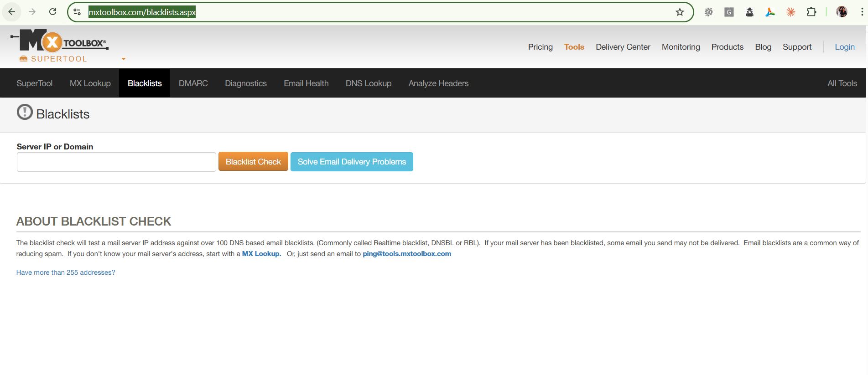This screenshot has width=868, height=375.
Task: Select Analyze Headers in navigation bar
Action: pyautogui.click(x=438, y=83)
